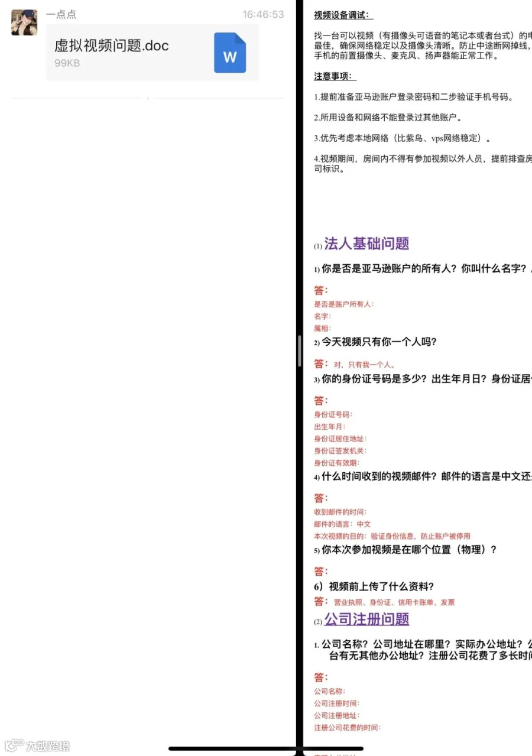532x756 pixels.
Task: Click the 本次视频的目的 answer line
Action: [x=392, y=536]
